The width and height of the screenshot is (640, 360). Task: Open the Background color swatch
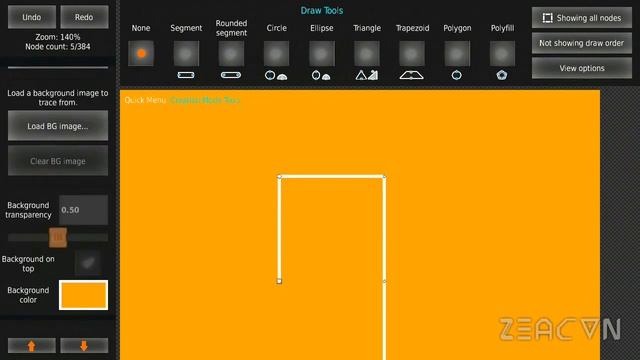click(x=84, y=295)
